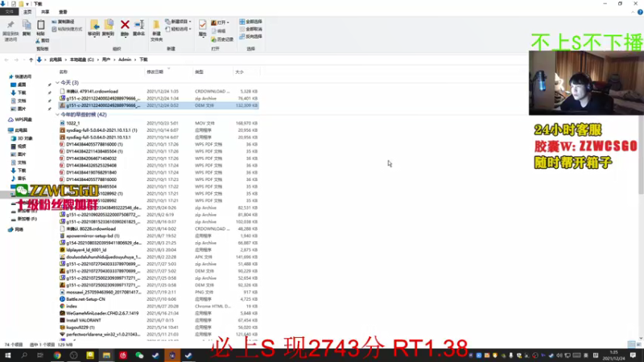
Task: Switch to the 查看 (View) tab
Action: point(63,12)
